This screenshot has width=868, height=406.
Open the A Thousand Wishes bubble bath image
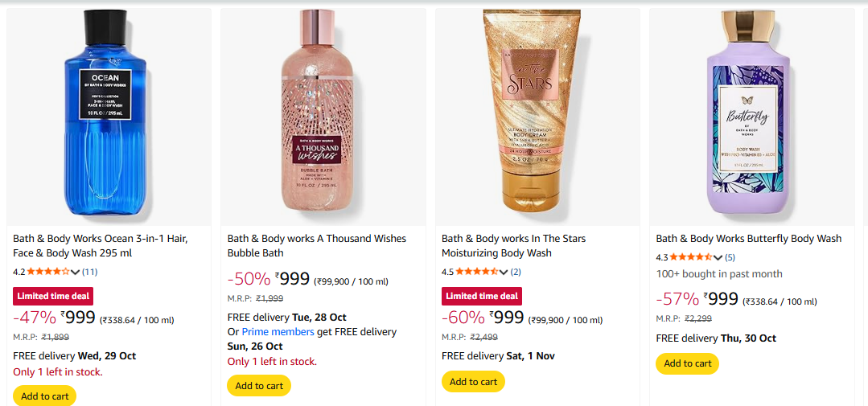(x=323, y=117)
